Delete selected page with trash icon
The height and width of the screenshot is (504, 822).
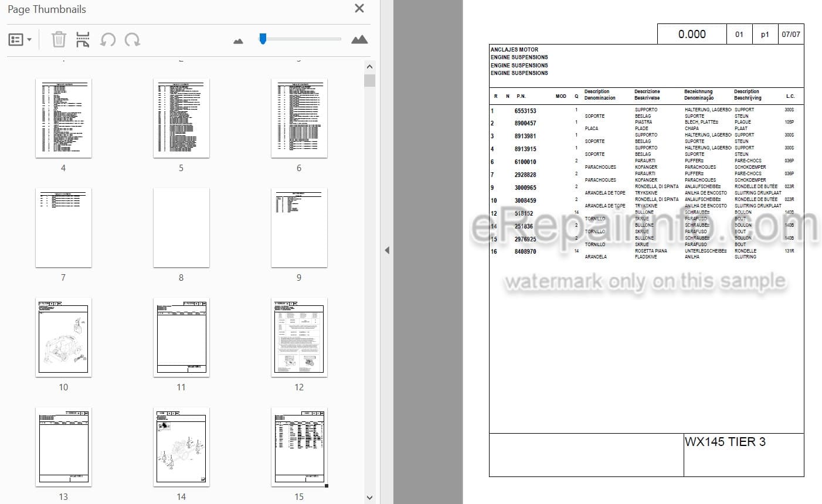(59, 40)
